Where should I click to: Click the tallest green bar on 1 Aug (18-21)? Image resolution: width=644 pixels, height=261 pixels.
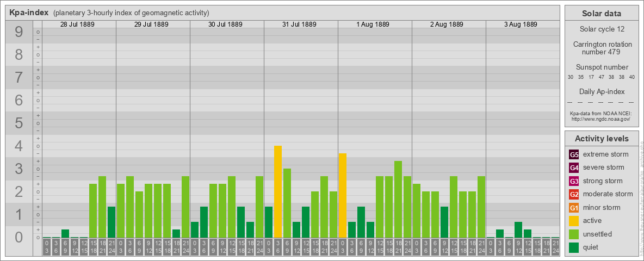(x=398, y=200)
